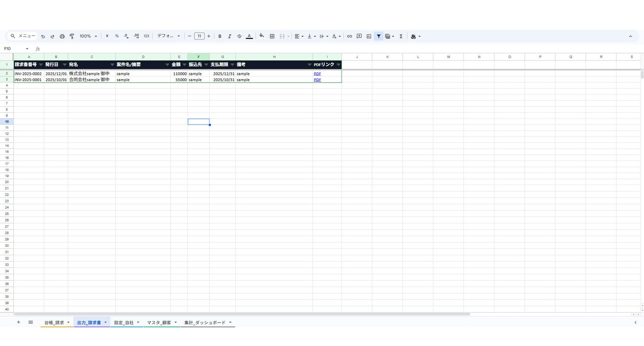Select the due date cell 2025/10/31

(222, 80)
